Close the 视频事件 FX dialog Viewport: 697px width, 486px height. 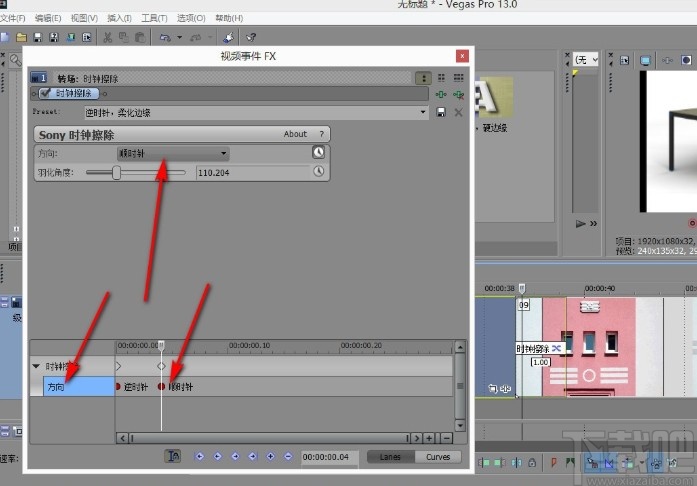pos(462,56)
